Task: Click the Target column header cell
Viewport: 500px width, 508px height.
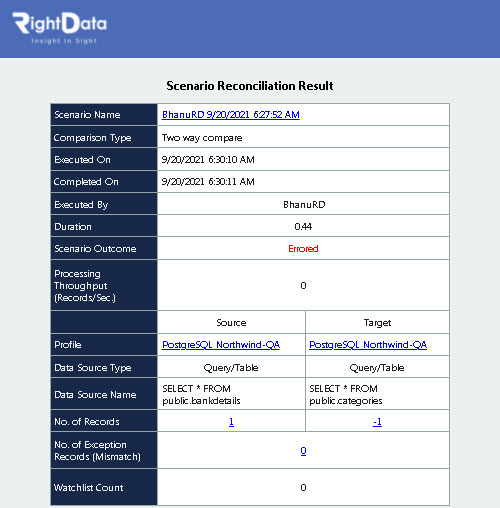Action: (x=377, y=322)
